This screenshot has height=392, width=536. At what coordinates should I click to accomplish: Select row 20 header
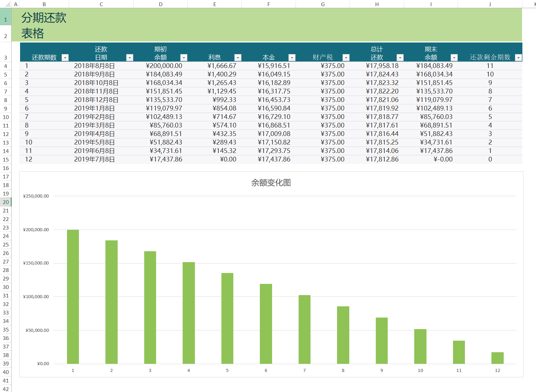tap(6, 202)
